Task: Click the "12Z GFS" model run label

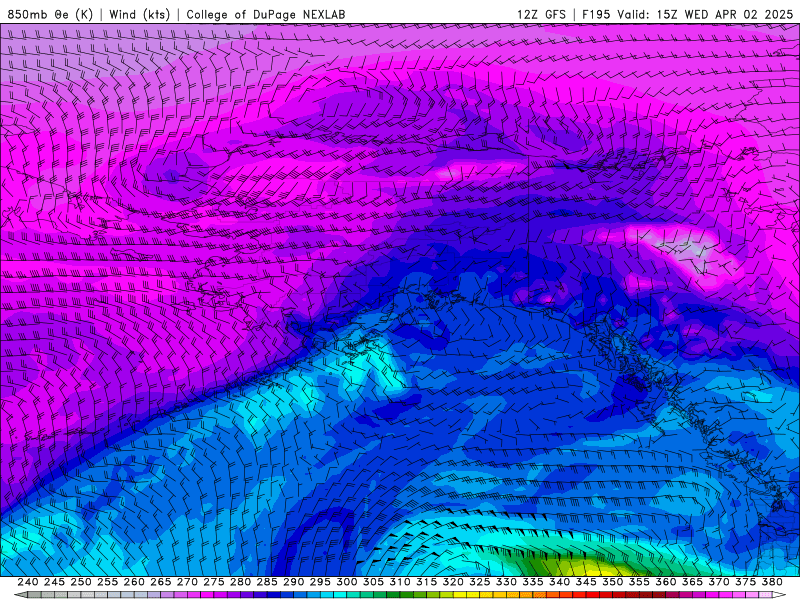Action: pyautogui.click(x=541, y=14)
